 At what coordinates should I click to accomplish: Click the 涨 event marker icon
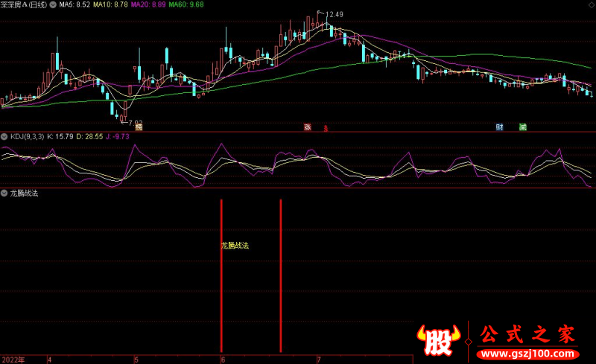pos(307,127)
